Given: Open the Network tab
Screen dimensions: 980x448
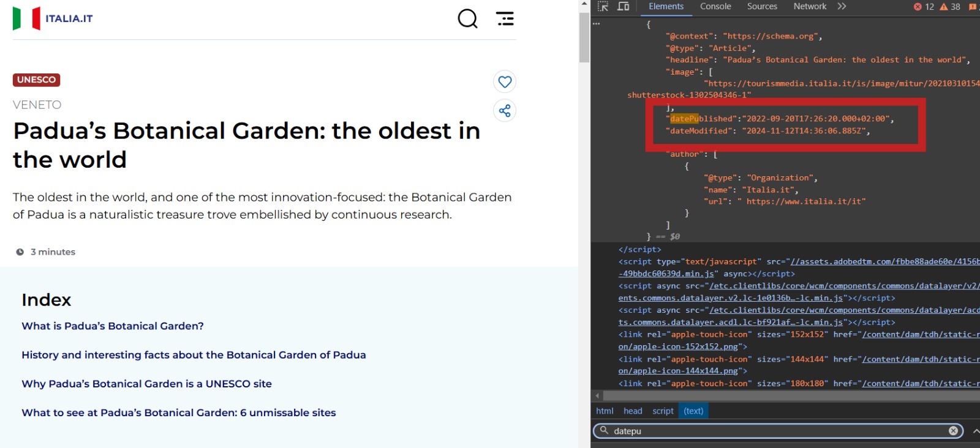Looking at the screenshot, I should click(810, 7).
